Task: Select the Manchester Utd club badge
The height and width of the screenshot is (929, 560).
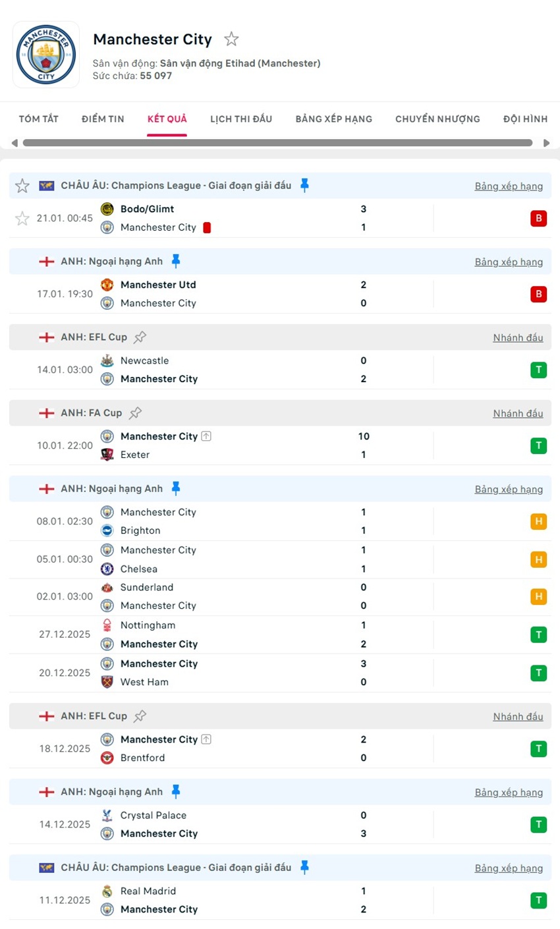Action: pyautogui.click(x=107, y=285)
